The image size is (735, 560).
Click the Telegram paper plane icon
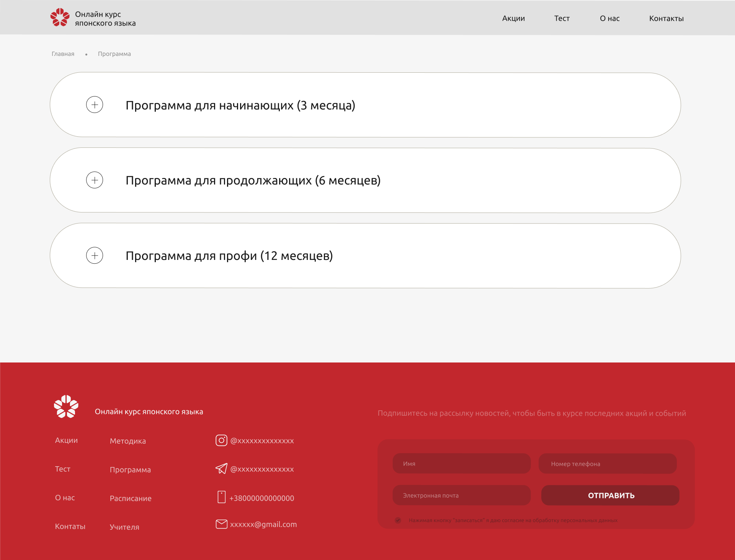tap(221, 469)
